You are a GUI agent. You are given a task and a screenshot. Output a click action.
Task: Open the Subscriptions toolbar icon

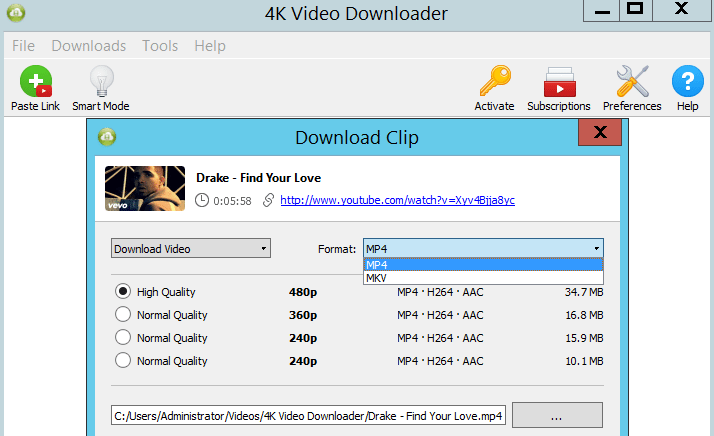560,82
